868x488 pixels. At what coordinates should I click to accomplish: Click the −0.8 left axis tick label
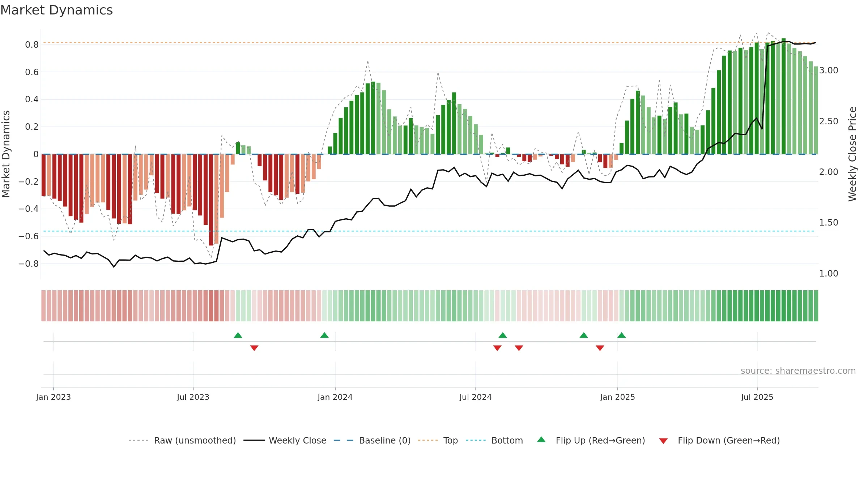tap(29, 264)
